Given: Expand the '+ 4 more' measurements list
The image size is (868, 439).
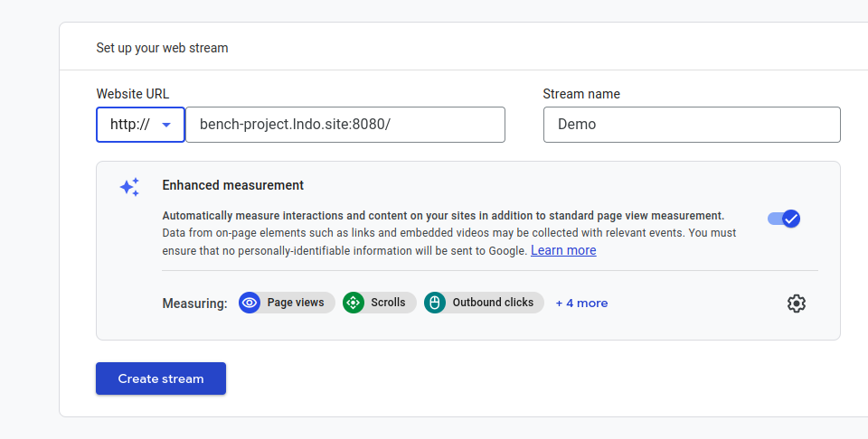Looking at the screenshot, I should coord(581,304).
